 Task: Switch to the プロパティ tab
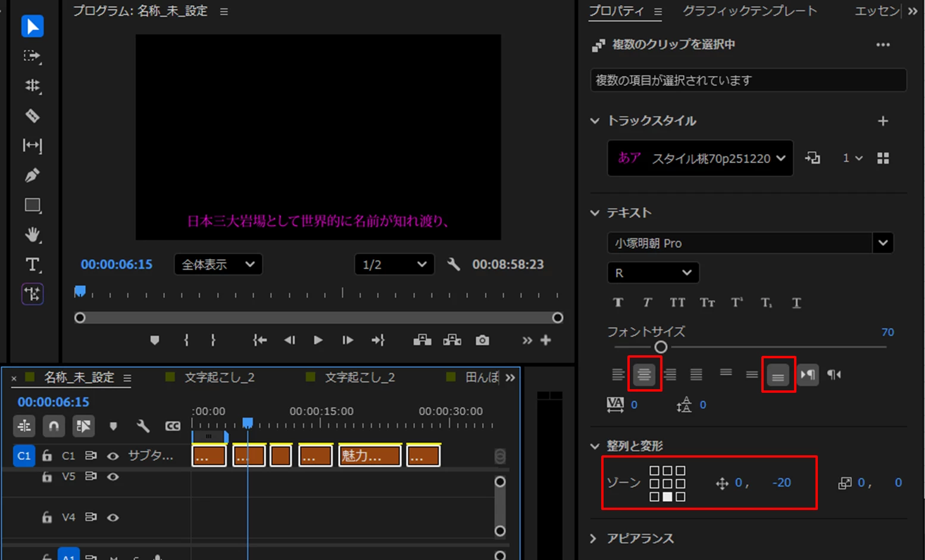[x=616, y=11]
